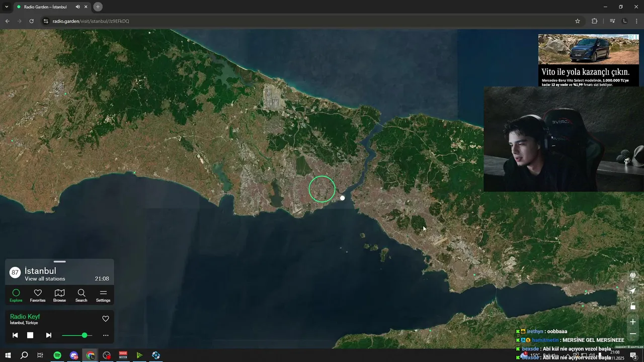Image resolution: width=644 pixels, height=362 pixels.
Task: Open Windows taskbar search
Action: [x=24, y=355]
